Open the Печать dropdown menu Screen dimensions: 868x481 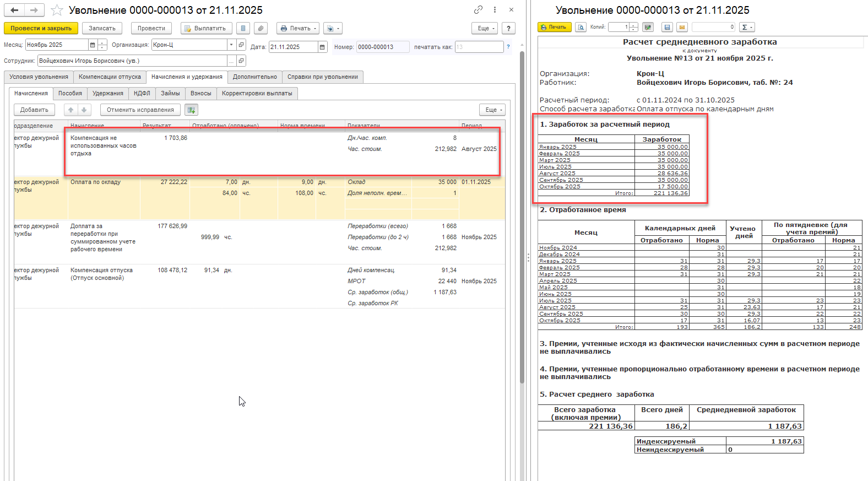[298, 28]
